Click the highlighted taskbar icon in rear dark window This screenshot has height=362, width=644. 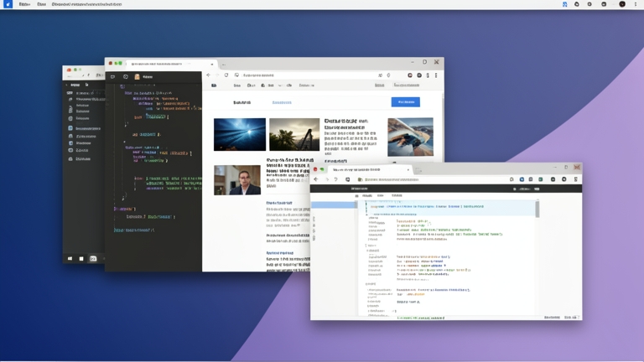(93, 259)
